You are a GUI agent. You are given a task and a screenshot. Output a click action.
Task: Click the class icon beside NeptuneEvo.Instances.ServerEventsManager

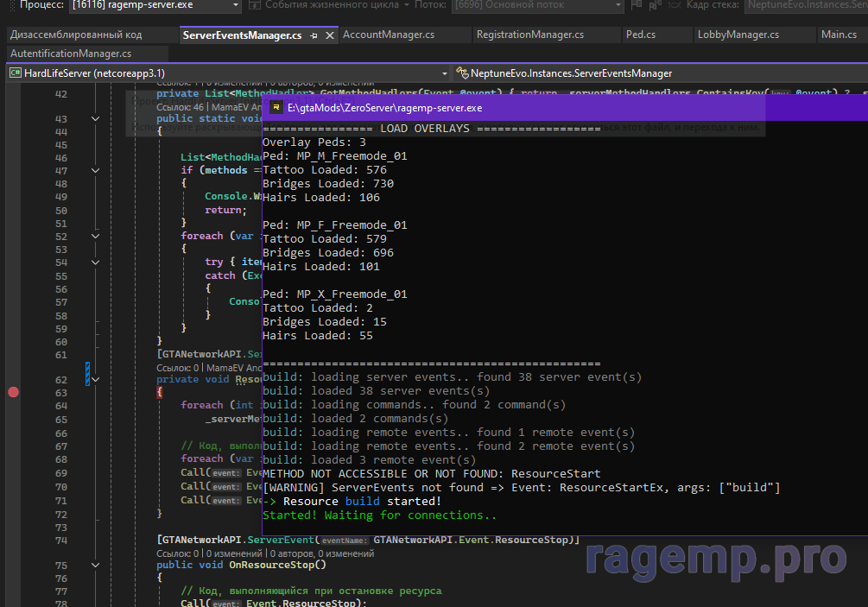(461, 73)
